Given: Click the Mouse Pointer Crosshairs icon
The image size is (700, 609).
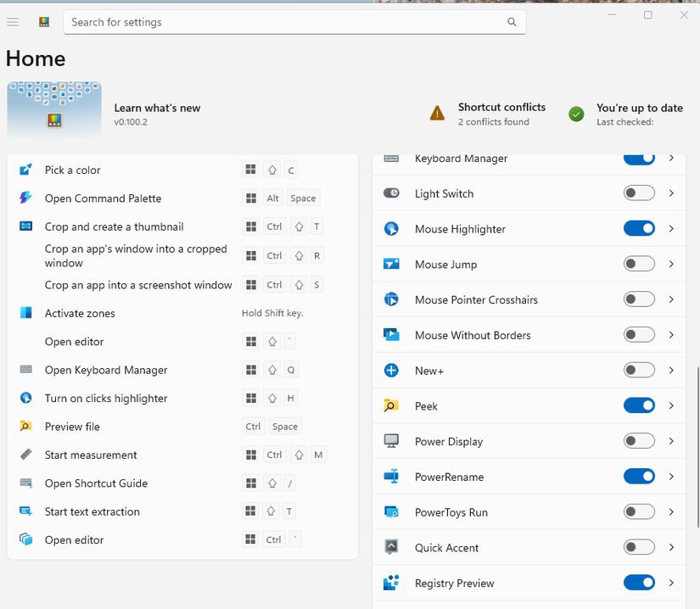Looking at the screenshot, I should click(x=391, y=299).
